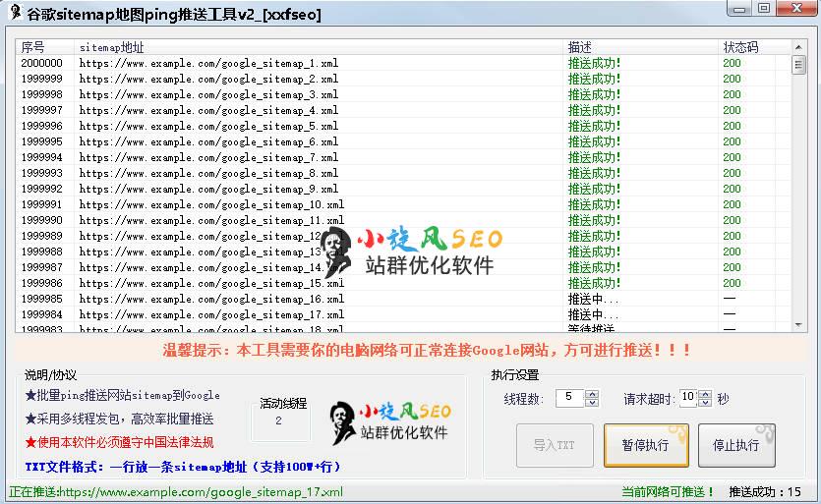The width and height of the screenshot is (821, 504).
Task: Select the google_sitemap_5.xml URL
Action: tap(208, 126)
